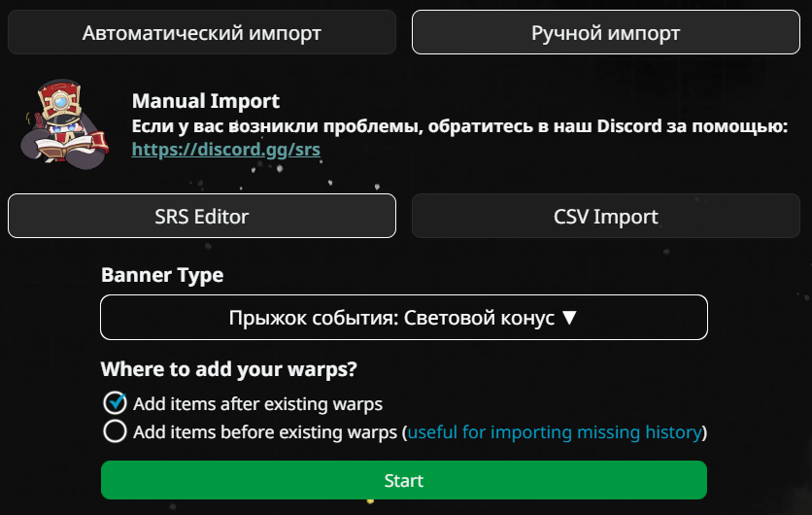812x515 pixels.
Task: Select the 'Add items before existing warps' radio
Action: pyautogui.click(x=115, y=431)
